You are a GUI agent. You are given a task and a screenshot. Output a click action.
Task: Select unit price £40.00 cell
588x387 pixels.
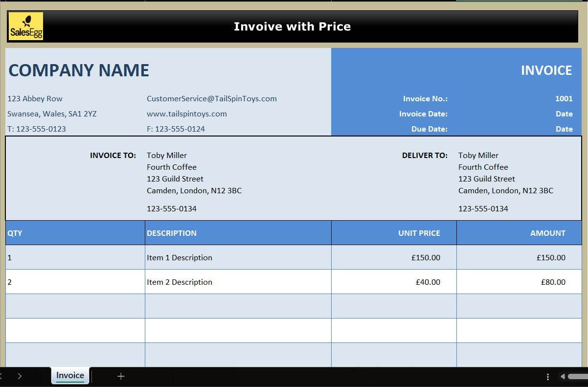tap(394, 282)
